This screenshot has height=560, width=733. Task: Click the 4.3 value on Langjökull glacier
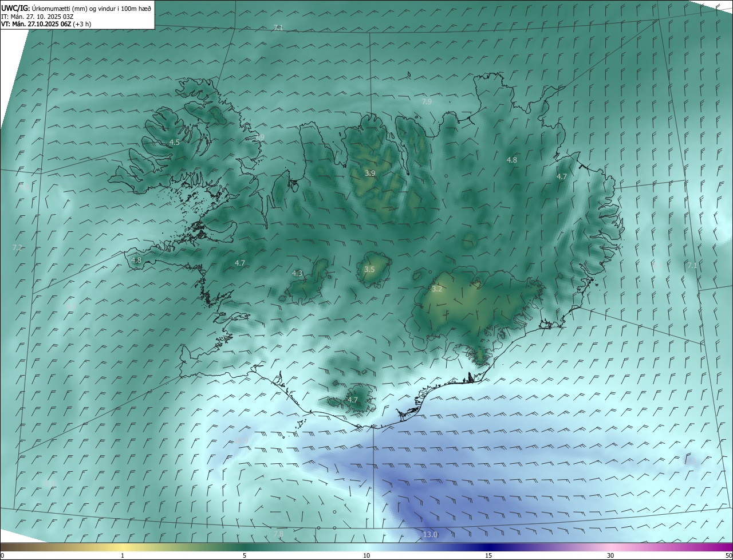(x=297, y=274)
